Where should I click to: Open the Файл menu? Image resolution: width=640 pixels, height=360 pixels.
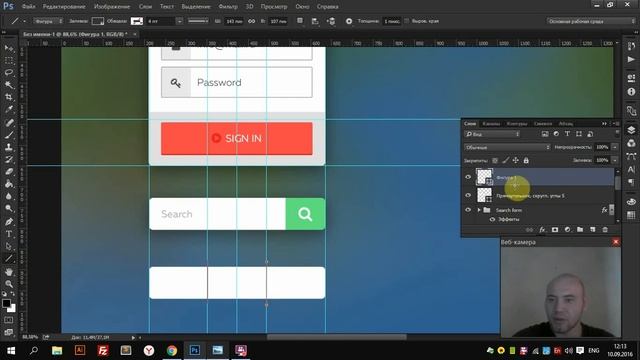(28, 7)
